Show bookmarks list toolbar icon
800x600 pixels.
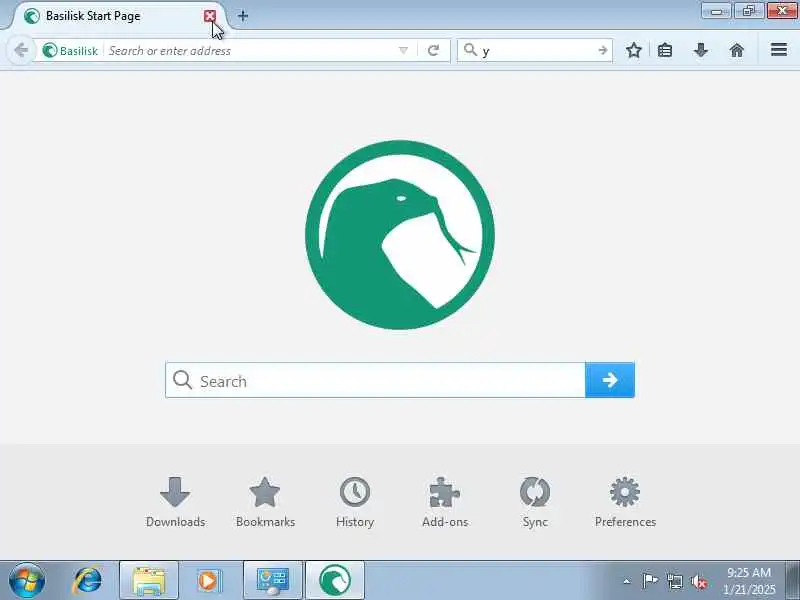coord(665,50)
